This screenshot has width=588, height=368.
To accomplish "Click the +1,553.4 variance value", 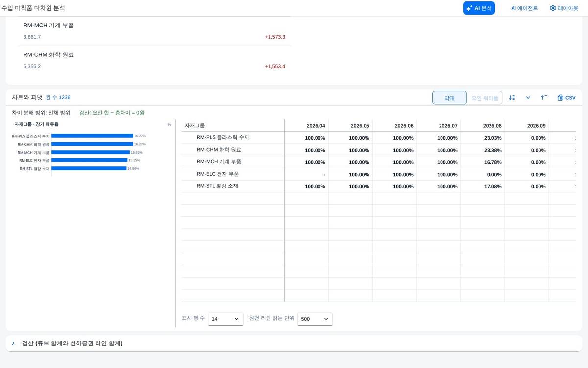I will (275, 66).
